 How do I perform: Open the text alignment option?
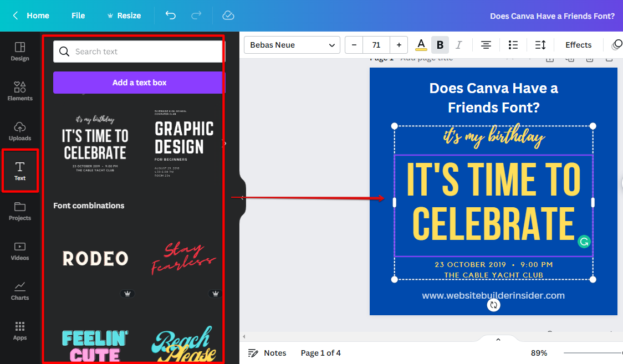[486, 45]
